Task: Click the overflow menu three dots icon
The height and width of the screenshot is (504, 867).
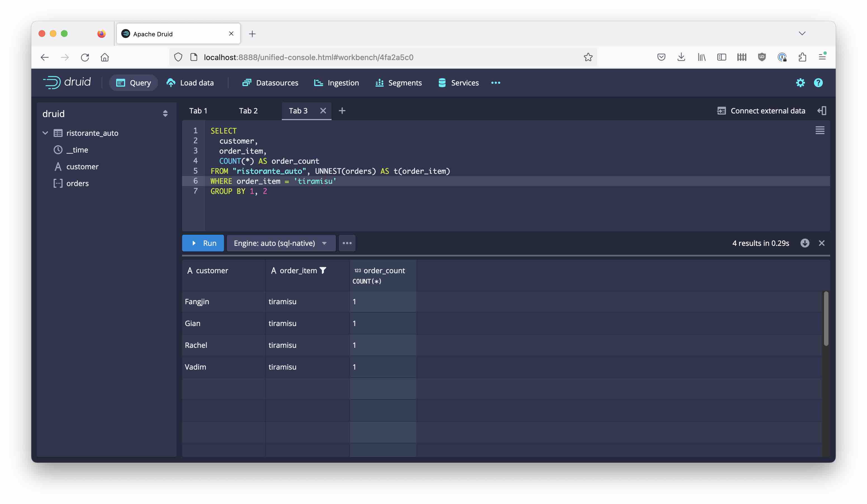Action: coord(347,243)
